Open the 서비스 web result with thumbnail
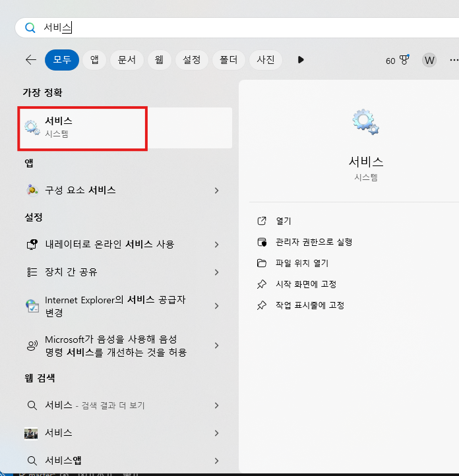Viewport: 459px width, 476px height. [123, 433]
